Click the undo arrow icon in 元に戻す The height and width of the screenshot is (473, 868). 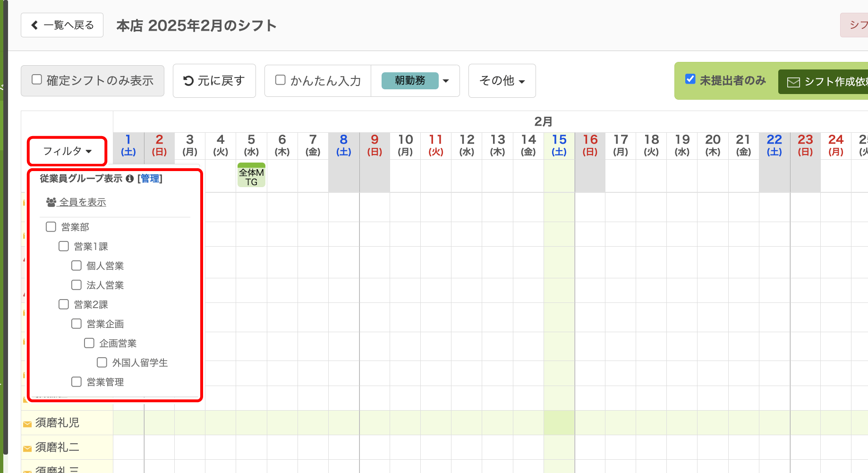pyautogui.click(x=188, y=81)
